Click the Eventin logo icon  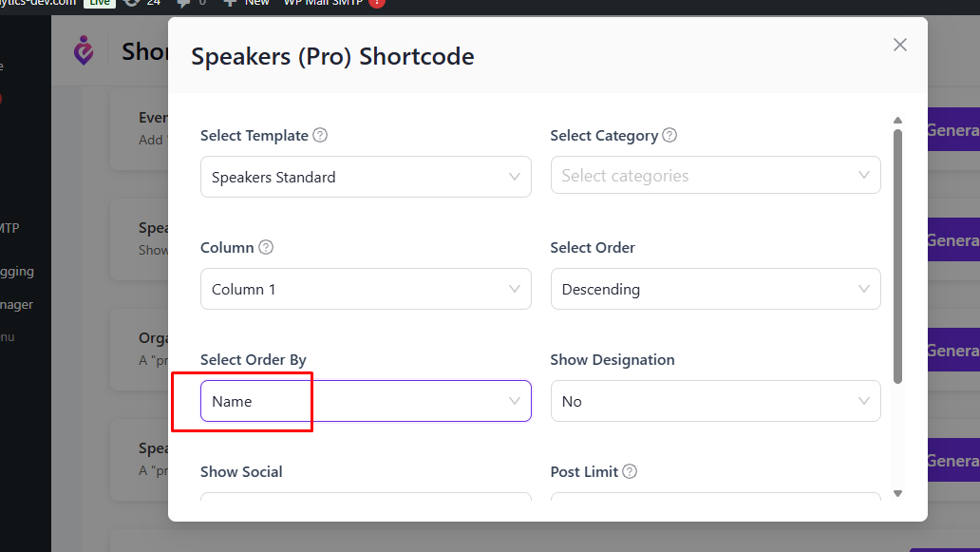pos(84,50)
